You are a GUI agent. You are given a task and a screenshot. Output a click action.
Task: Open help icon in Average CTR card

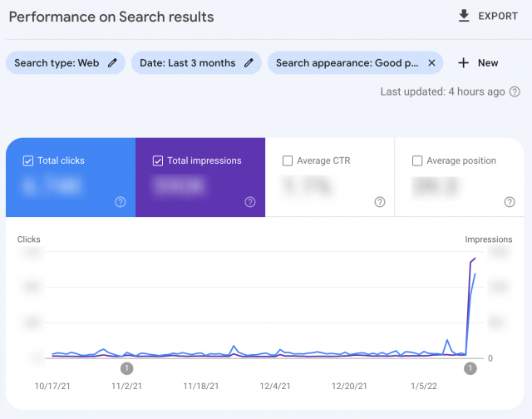pos(380,202)
